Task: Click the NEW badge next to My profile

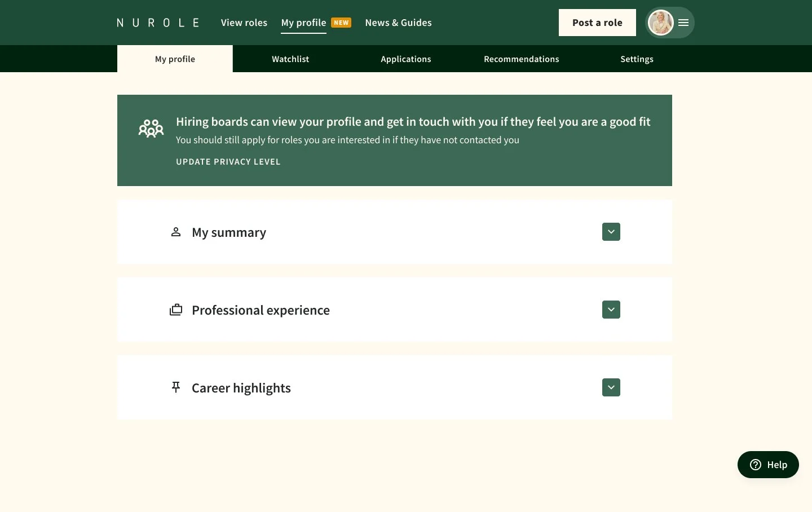Action: click(x=341, y=23)
